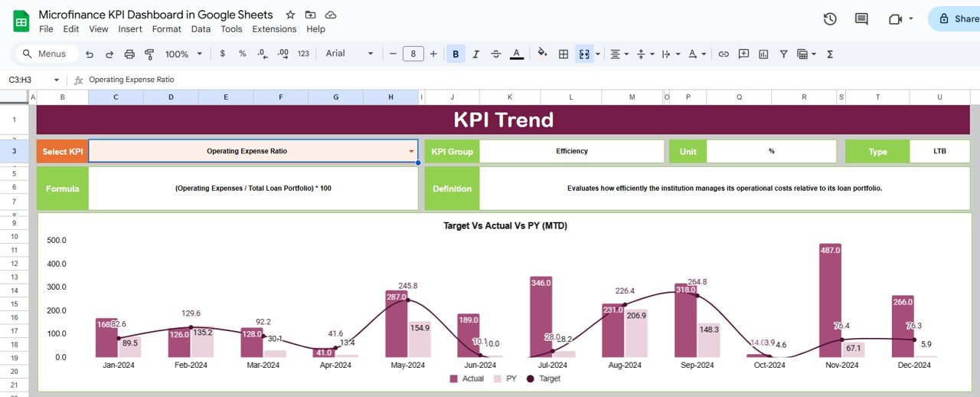This screenshot has width=980, height=397.
Task: Click the Share button
Action: pos(955,19)
